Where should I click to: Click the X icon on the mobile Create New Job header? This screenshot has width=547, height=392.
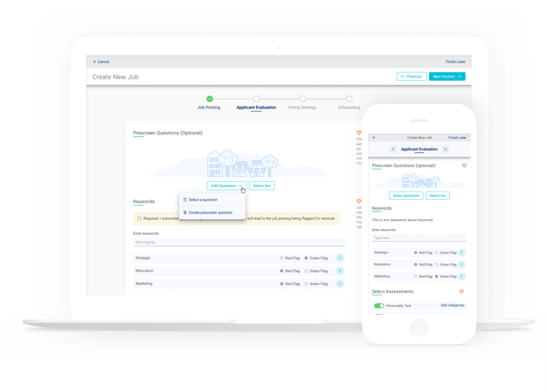pos(374,137)
